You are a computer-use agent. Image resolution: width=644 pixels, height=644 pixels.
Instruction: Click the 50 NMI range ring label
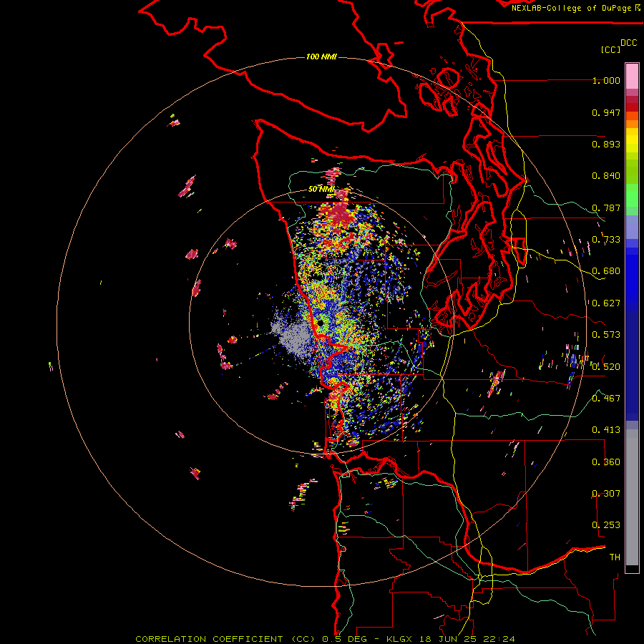[x=321, y=189]
